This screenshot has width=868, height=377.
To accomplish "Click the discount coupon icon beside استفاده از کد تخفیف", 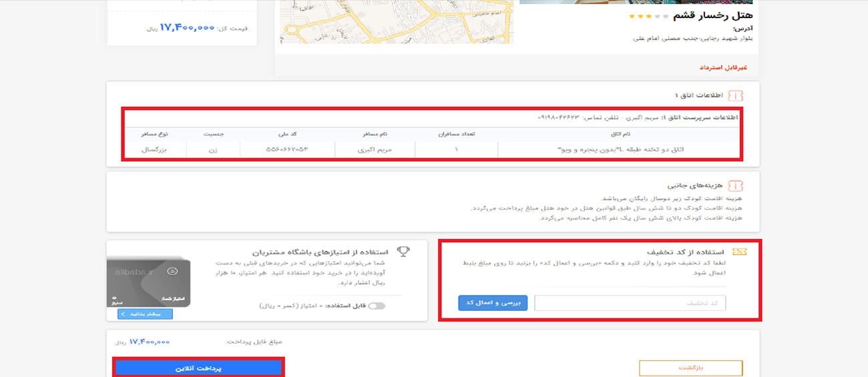I will [740, 252].
